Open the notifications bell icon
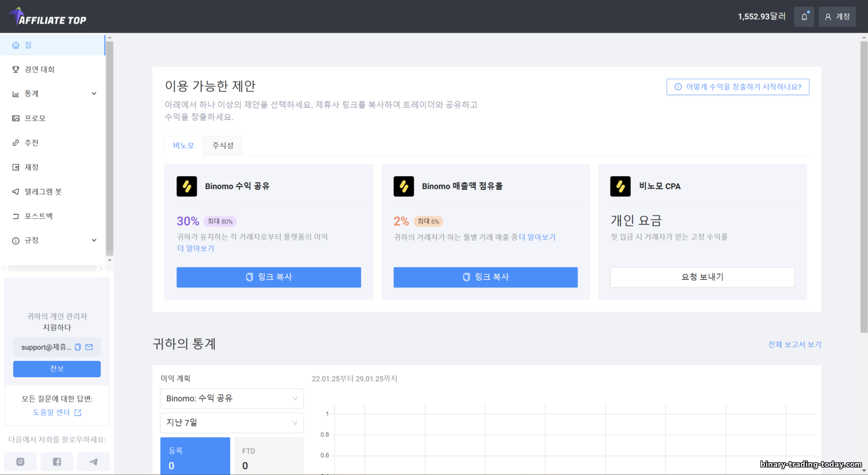Image resolution: width=868 pixels, height=475 pixels. click(x=804, y=17)
